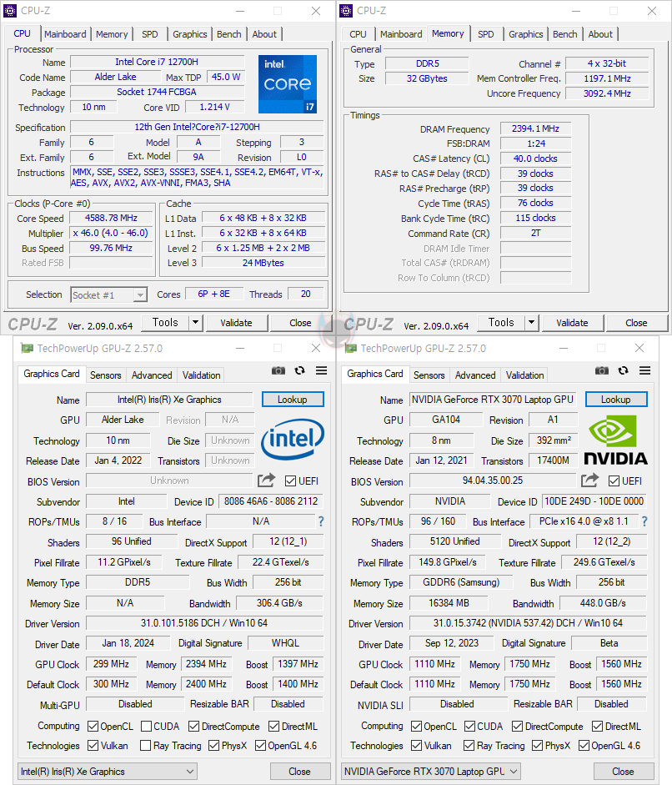The image size is (672, 785).
Task: Click GPU-Z title bar icon in NVIDIA window
Action: [350, 348]
